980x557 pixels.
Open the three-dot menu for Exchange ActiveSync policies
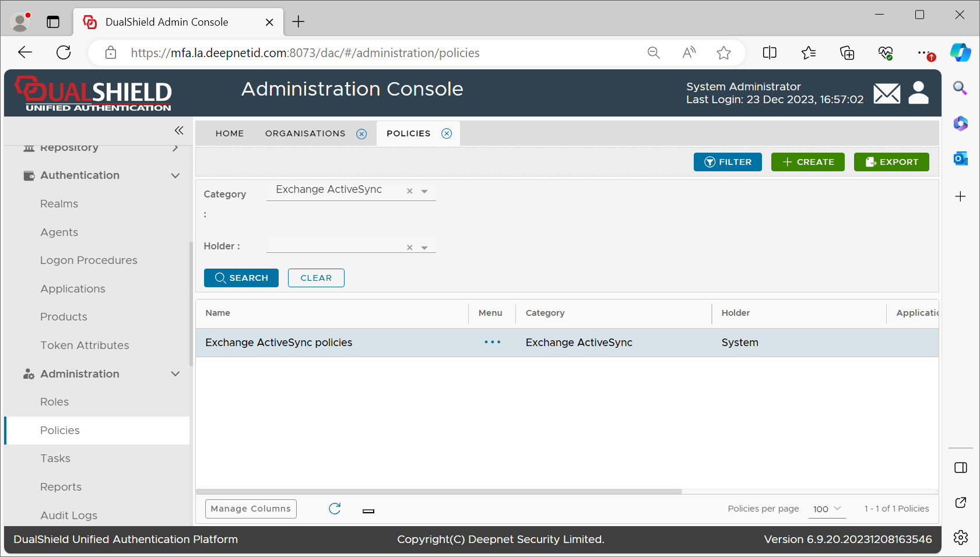click(492, 343)
